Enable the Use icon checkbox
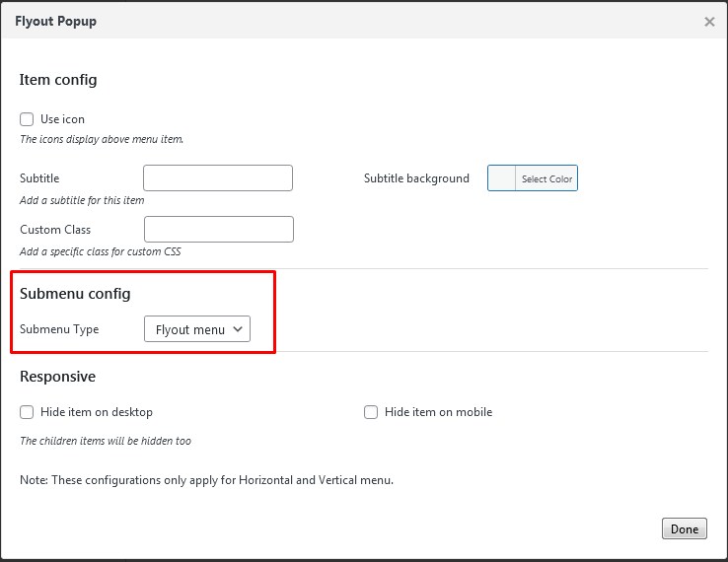The height and width of the screenshot is (562, 728). (x=27, y=119)
